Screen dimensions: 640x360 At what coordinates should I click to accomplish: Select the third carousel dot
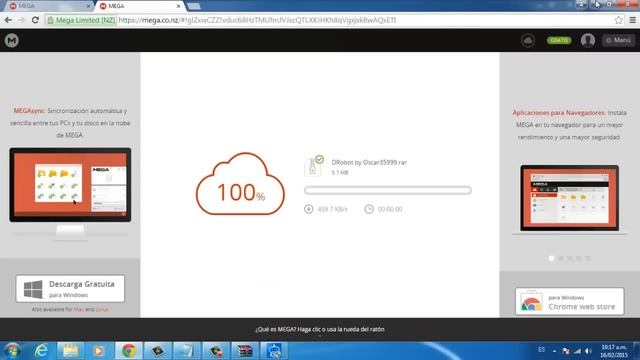570,258
